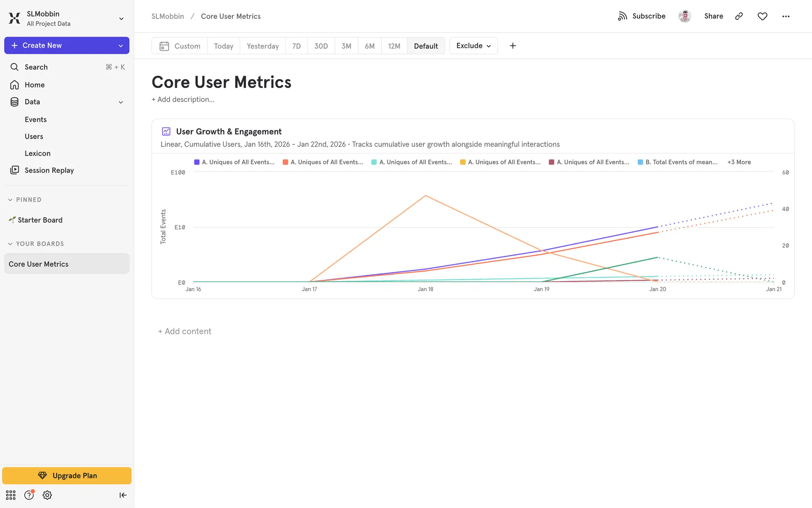Image resolution: width=812 pixels, height=508 pixels.
Task: Collapse the Data section chevron
Action: [121, 102]
